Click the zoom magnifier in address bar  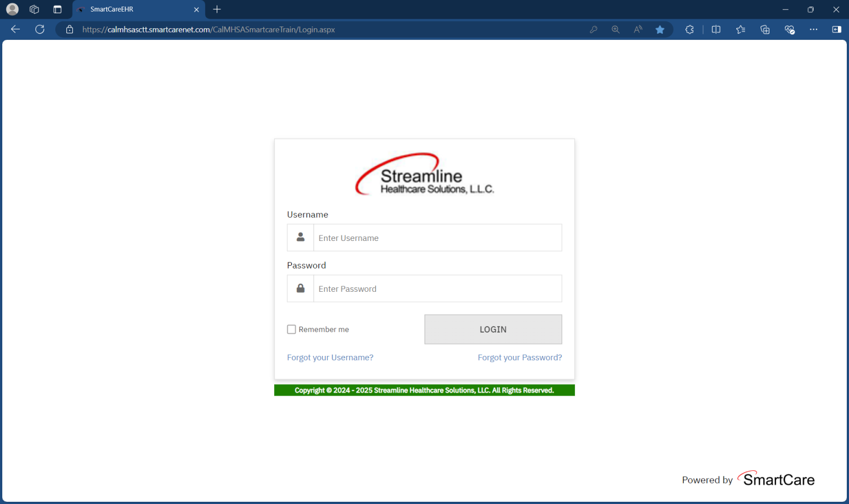615,29
